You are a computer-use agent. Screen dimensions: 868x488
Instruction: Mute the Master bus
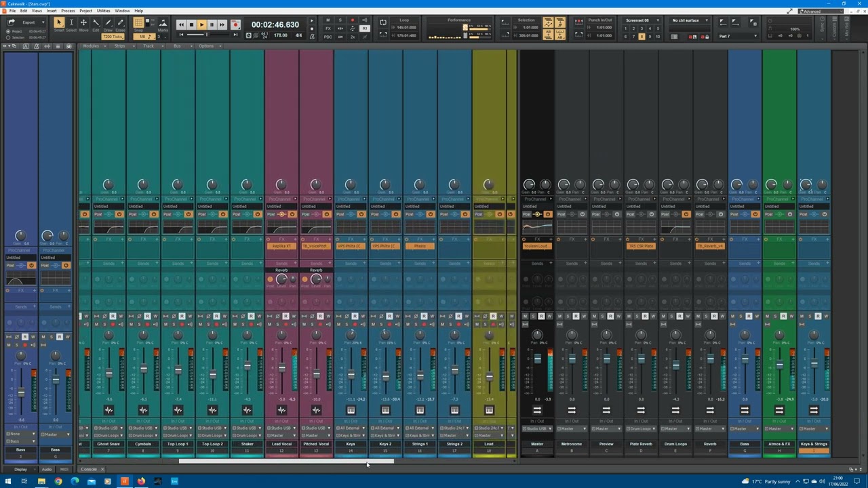pyautogui.click(x=525, y=316)
